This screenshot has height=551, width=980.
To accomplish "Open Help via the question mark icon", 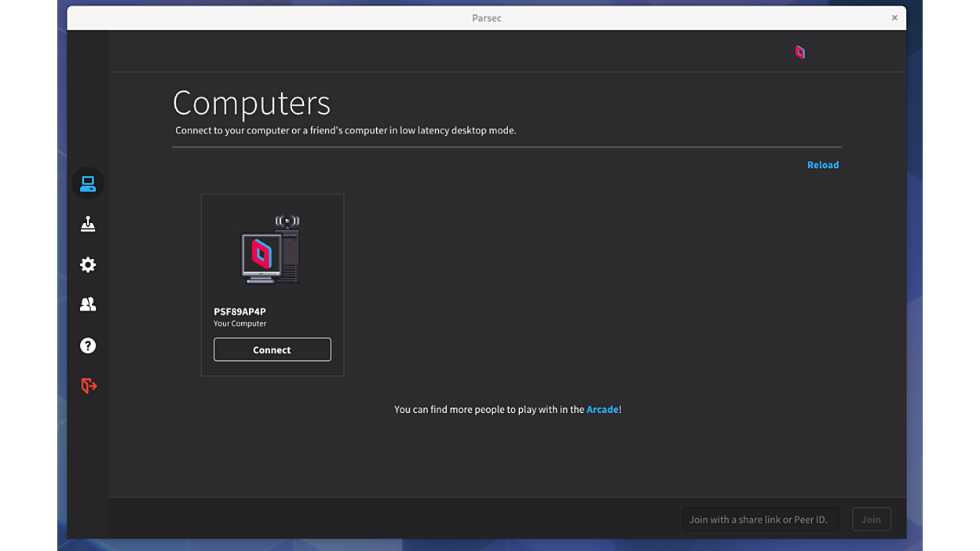I will tap(88, 346).
